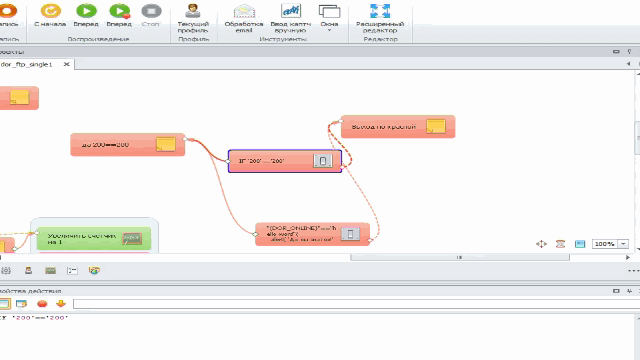The height and width of the screenshot is (360, 640).
Task: Click first window icon in action properties
Action: (x=4, y=304)
